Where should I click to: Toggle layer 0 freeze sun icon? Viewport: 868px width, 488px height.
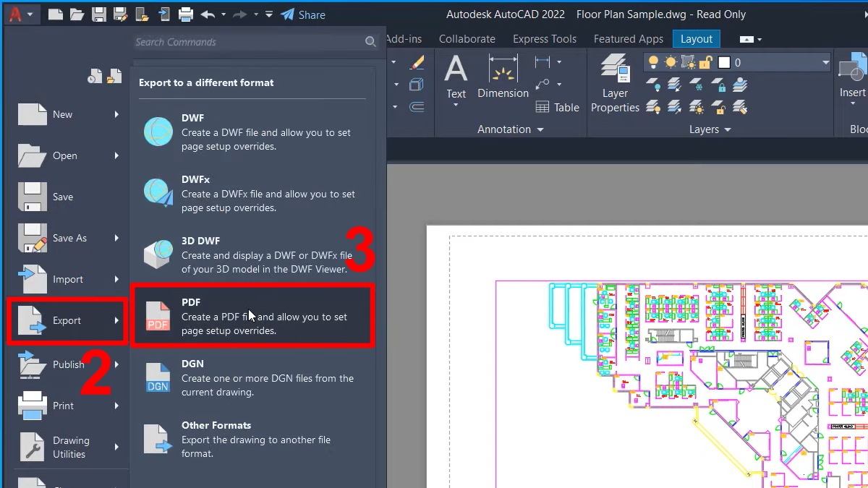671,62
